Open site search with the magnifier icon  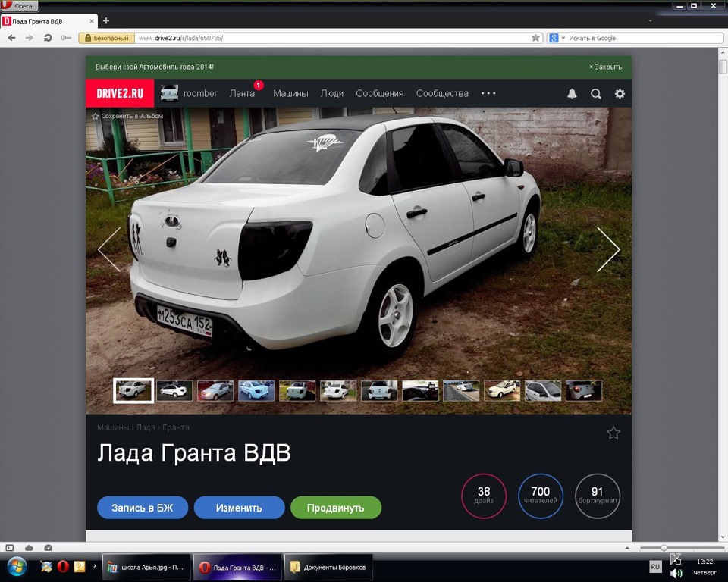(596, 93)
